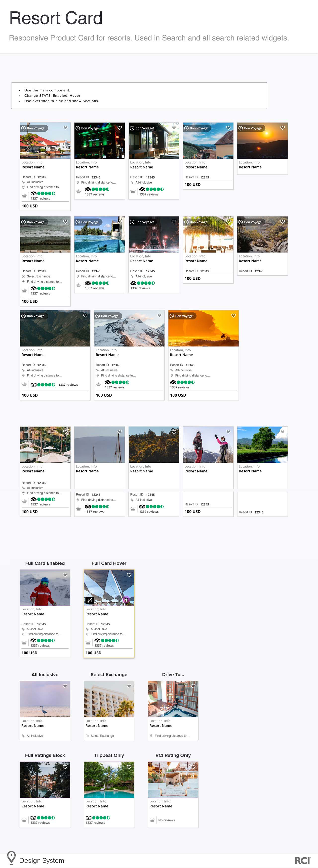Viewport: 318px width, 868px height.
Task: Click 'Find driving distance to…' in Drive To card
Action: tap(172, 736)
